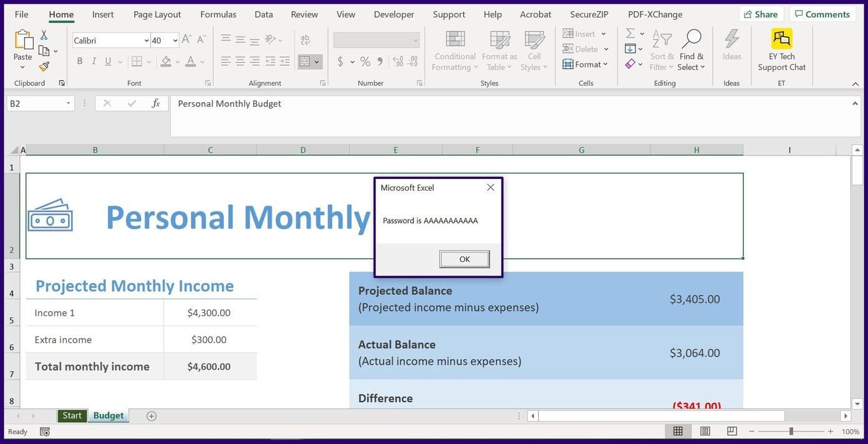Select the Format Painter brush

(44, 66)
